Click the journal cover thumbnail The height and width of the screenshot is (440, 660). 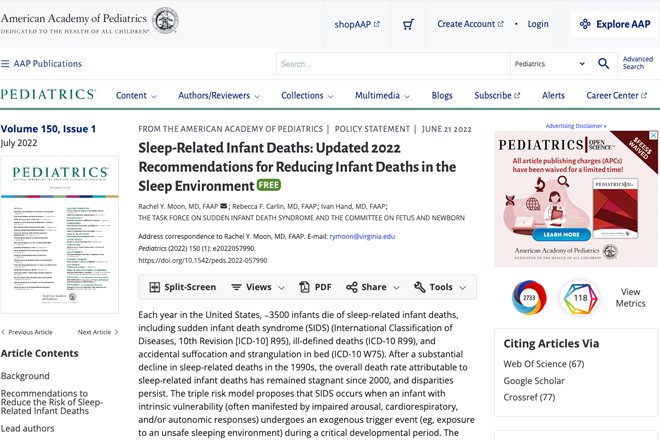click(x=60, y=235)
